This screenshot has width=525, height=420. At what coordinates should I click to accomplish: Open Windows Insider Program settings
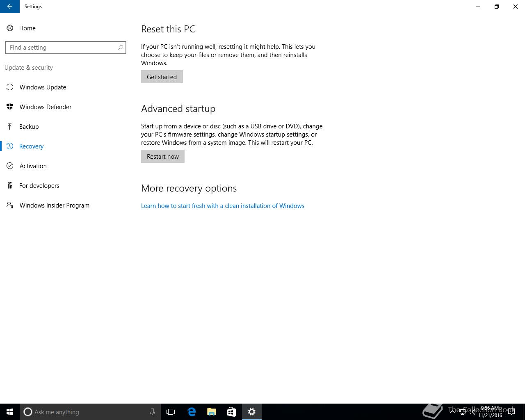tap(54, 205)
